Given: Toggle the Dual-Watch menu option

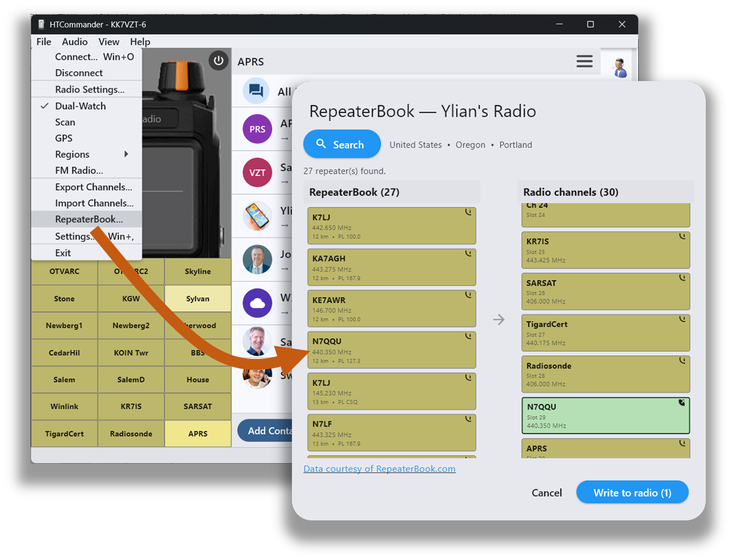Looking at the screenshot, I should pyautogui.click(x=87, y=105).
